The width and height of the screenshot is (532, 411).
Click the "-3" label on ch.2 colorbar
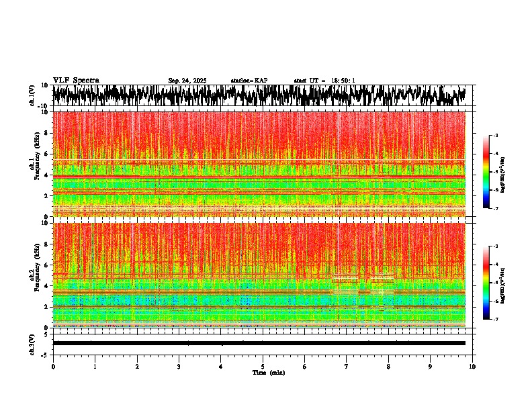pos(495,246)
